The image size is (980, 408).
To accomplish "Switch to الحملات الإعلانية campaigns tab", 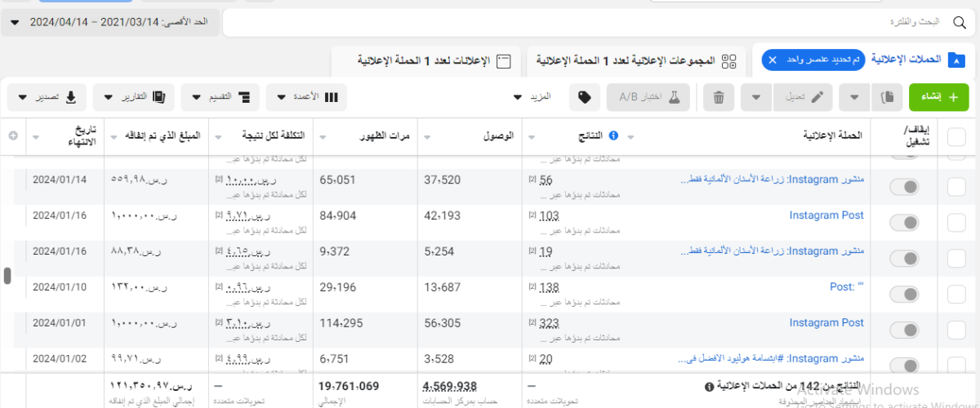I will click(x=906, y=60).
